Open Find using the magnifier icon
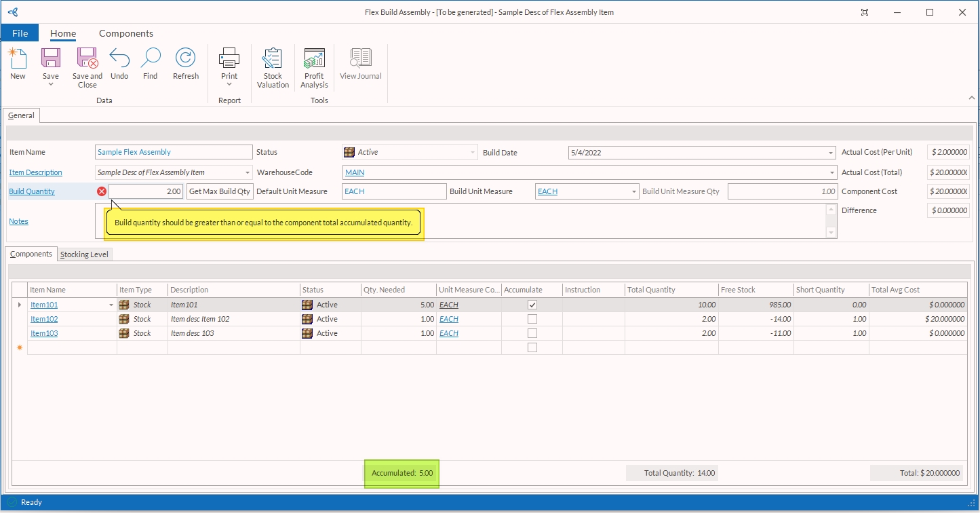The image size is (980, 513). point(150,58)
